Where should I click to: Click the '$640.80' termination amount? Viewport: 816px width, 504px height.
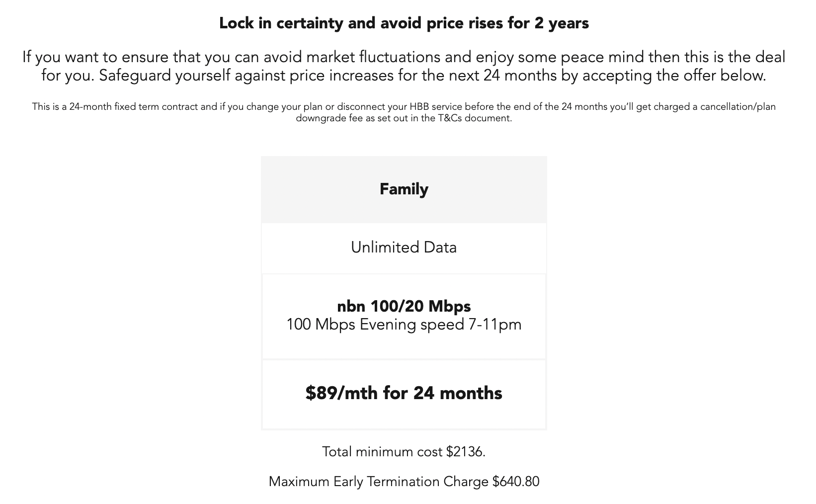516,482
